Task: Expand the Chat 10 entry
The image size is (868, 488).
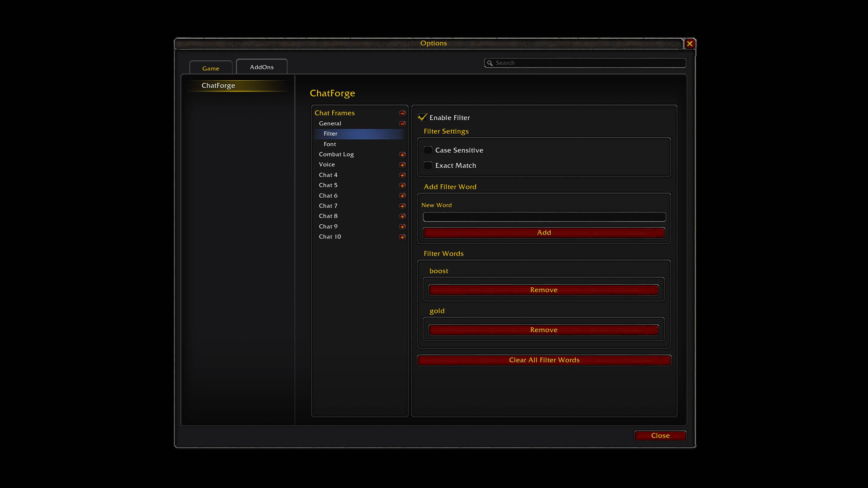Action: click(x=402, y=237)
